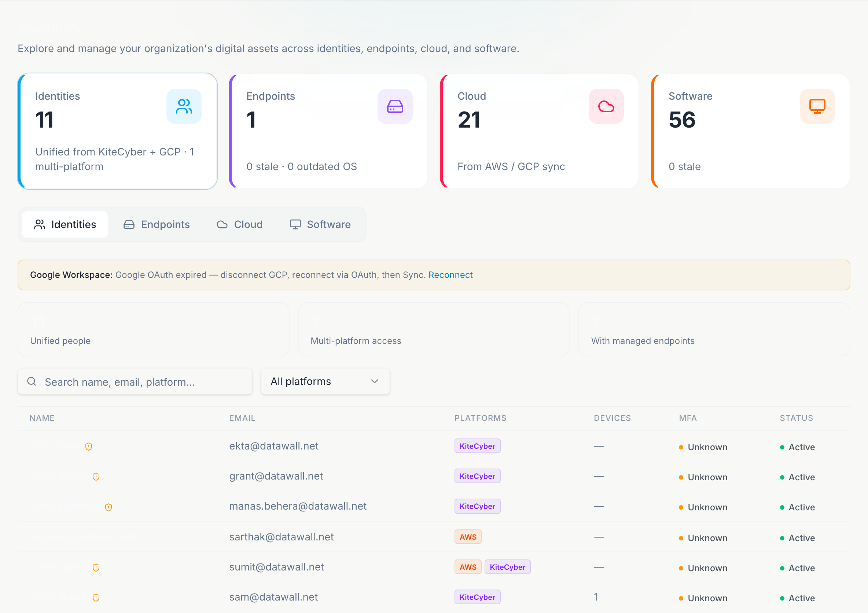The image size is (868, 613).
Task: Click the With managed endpoints stat card
Action: point(714,329)
